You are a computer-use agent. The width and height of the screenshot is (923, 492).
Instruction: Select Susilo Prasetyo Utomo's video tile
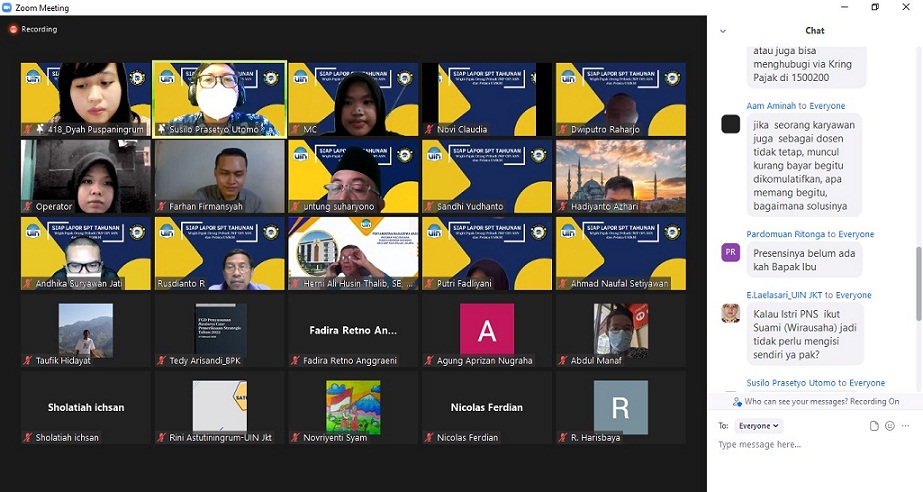tap(219, 98)
